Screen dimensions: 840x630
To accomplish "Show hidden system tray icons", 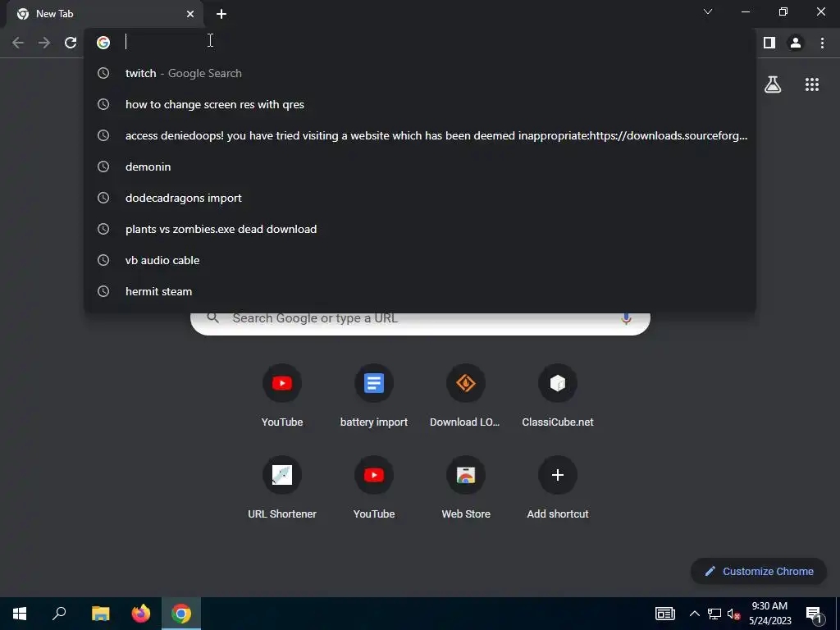I will point(694,614).
